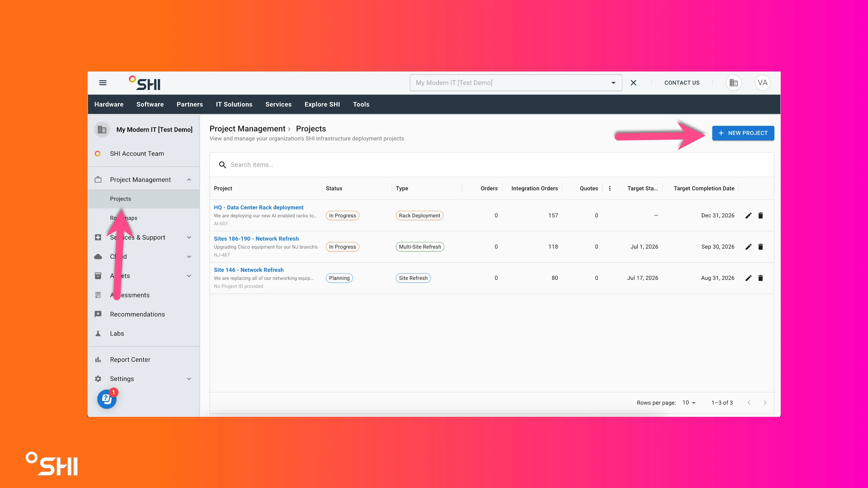Click the Search items input field

[x=492, y=165]
